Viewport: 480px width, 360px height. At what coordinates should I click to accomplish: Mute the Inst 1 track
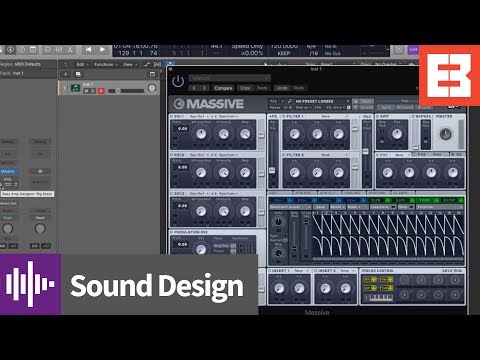87,91
